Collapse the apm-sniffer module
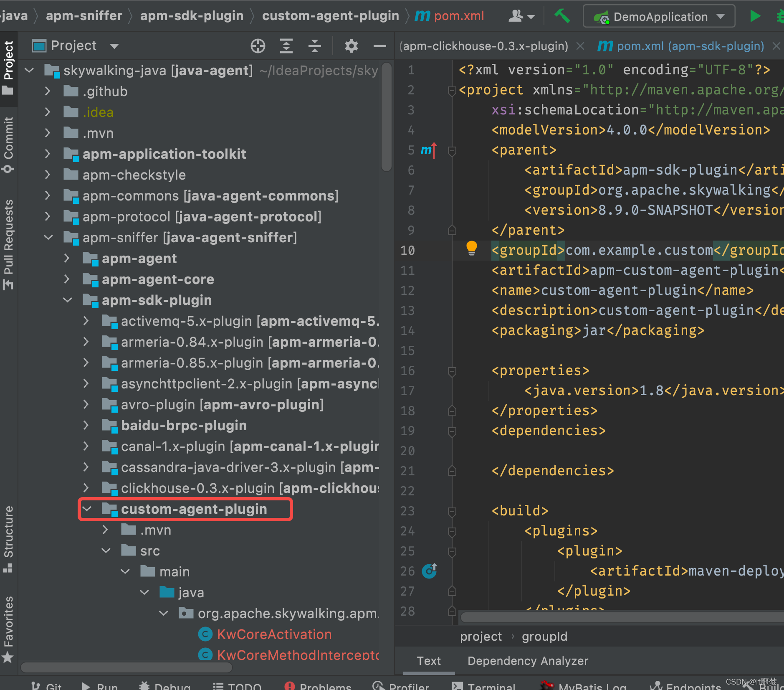Viewport: 784px width, 690px height. (48, 237)
